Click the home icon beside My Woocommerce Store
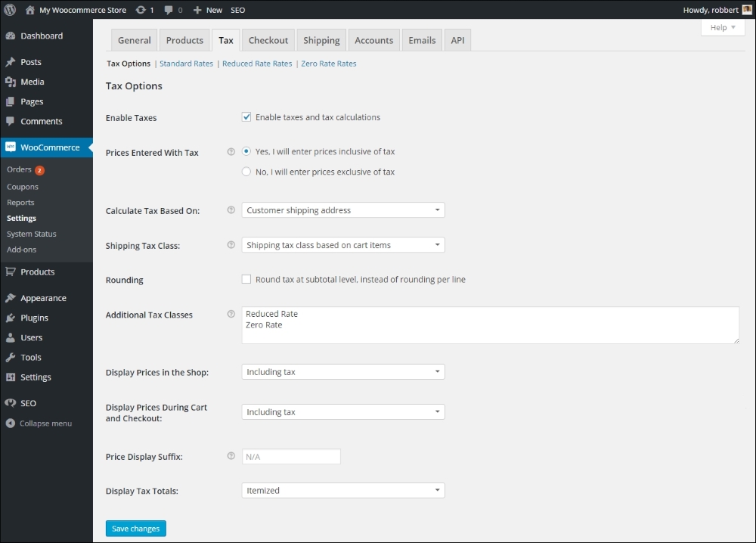This screenshot has width=756, height=543. (x=30, y=10)
